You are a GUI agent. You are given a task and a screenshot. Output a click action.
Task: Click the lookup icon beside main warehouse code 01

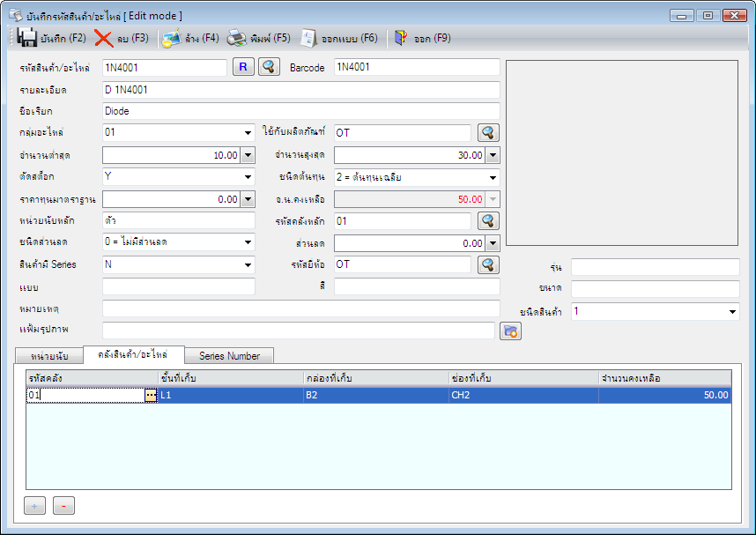(x=488, y=221)
